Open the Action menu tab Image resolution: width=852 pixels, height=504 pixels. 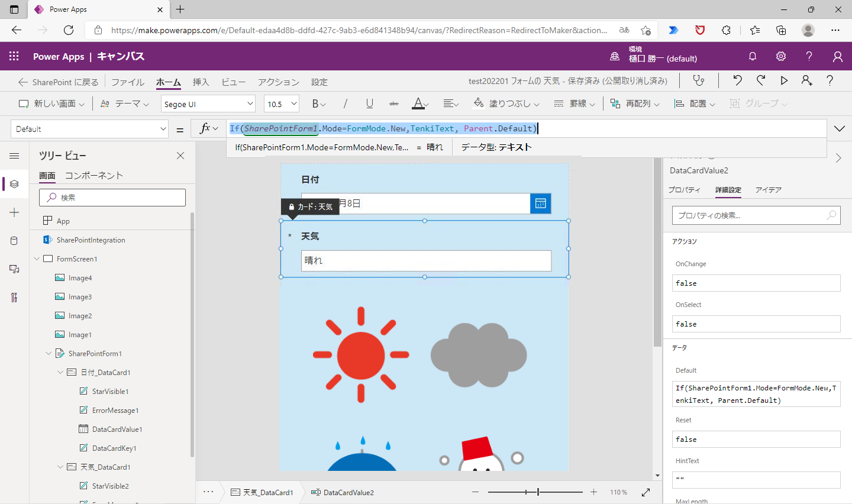tap(278, 82)
